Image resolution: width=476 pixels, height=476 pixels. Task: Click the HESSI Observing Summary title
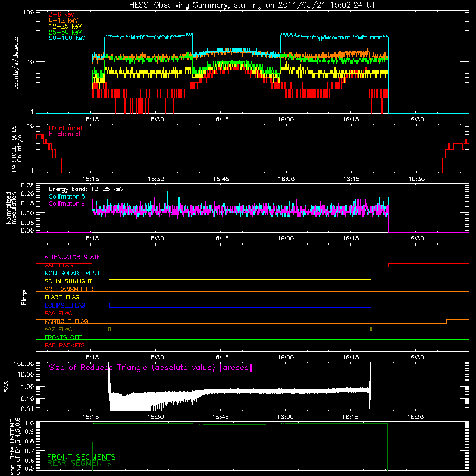252,5
